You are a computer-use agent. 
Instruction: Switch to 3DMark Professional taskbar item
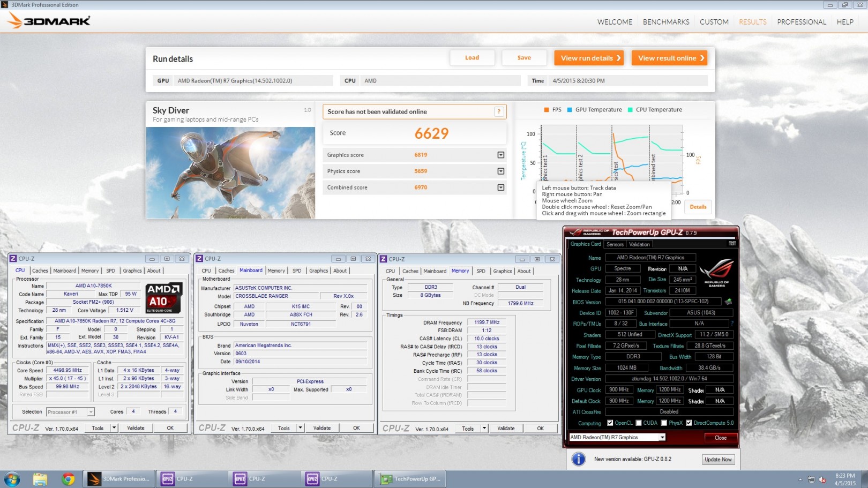(119, 479)
